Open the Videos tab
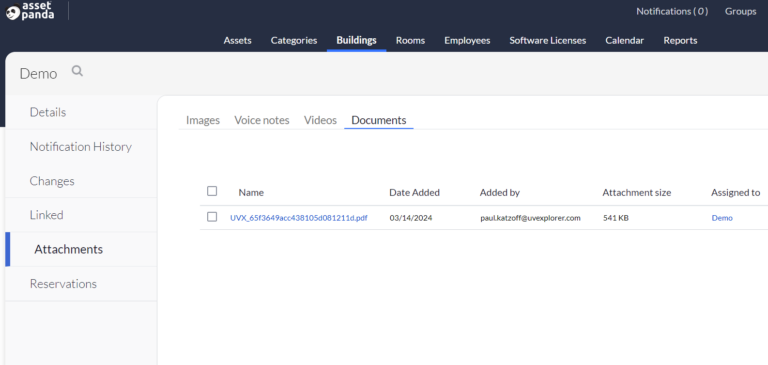This screenshot has width=768, height=365. 320,120
